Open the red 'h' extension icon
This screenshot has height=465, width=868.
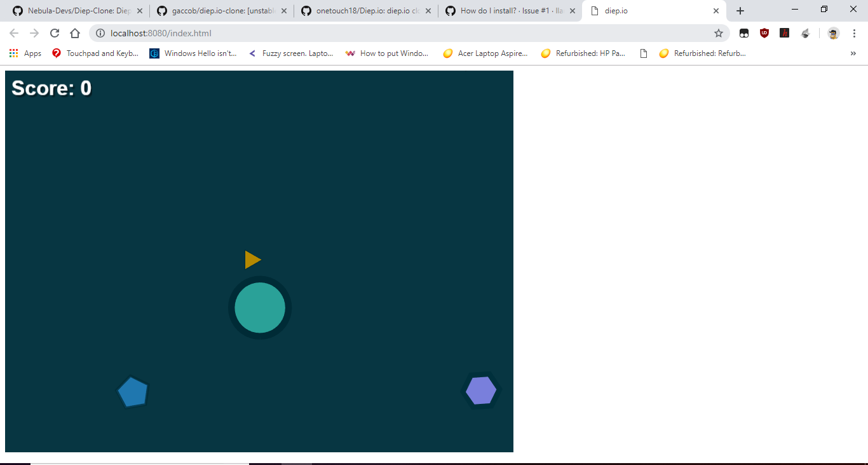pyautogui.click(x=784, y=32)
